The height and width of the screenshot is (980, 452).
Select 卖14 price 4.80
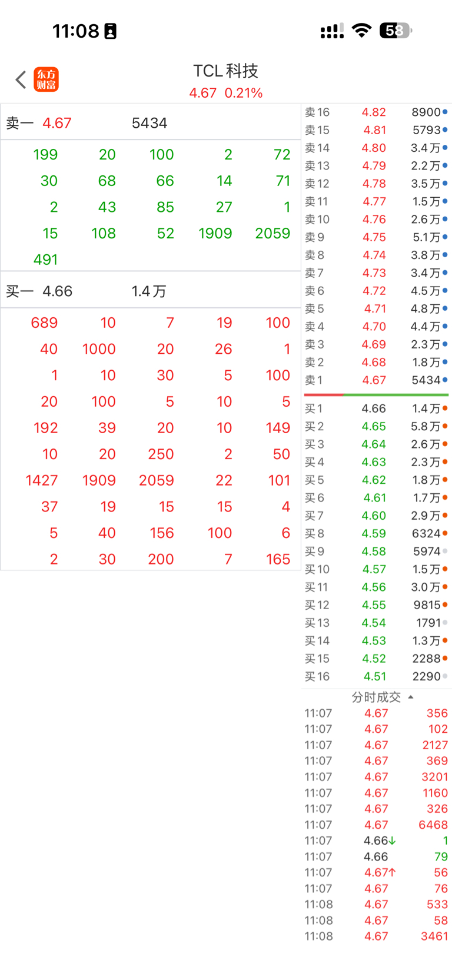pos(374,148)
